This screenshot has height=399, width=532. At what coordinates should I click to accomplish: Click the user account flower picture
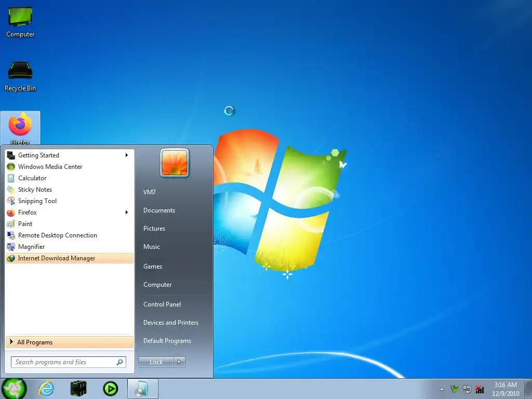click(x=175, y=163)
